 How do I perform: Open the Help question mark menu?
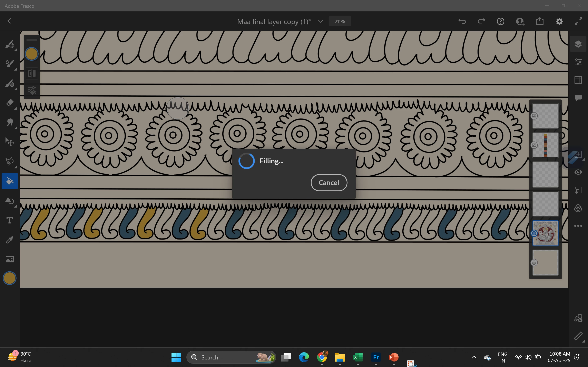click(500, 21)
